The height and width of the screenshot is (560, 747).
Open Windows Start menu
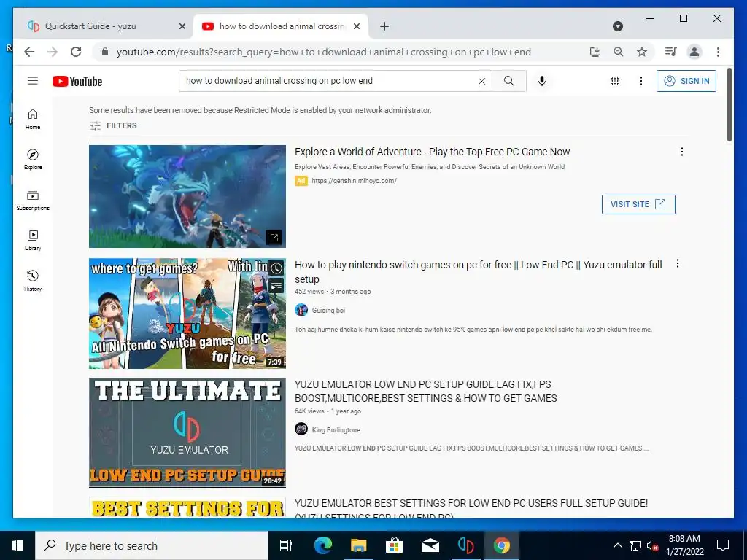(18, 545)
